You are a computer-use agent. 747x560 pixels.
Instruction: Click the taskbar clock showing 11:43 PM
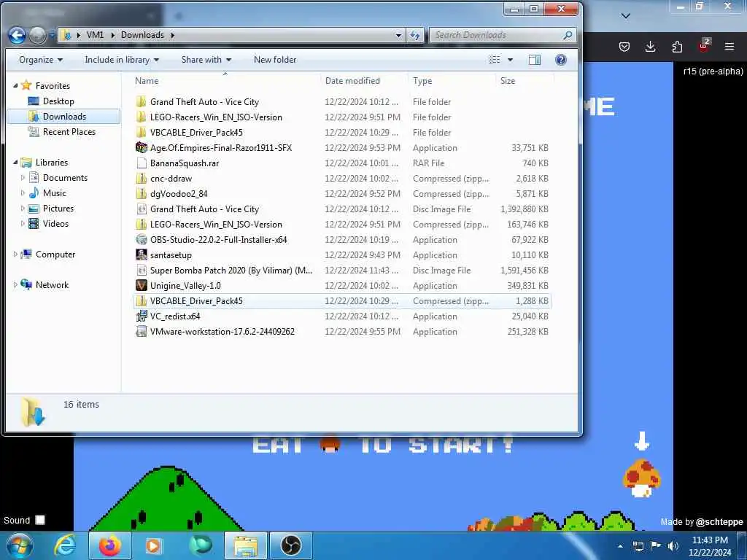pyautogui.click(x=710, y=546)
